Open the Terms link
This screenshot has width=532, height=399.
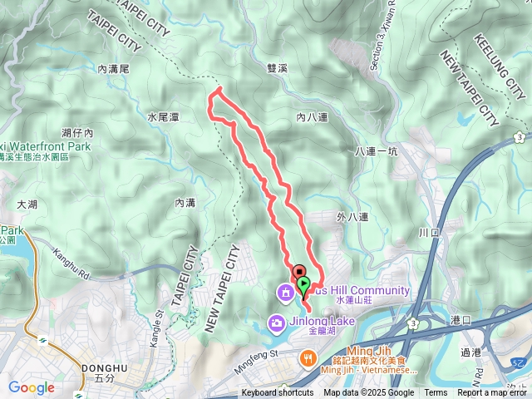pyautogui.click(x=436, y=393)
